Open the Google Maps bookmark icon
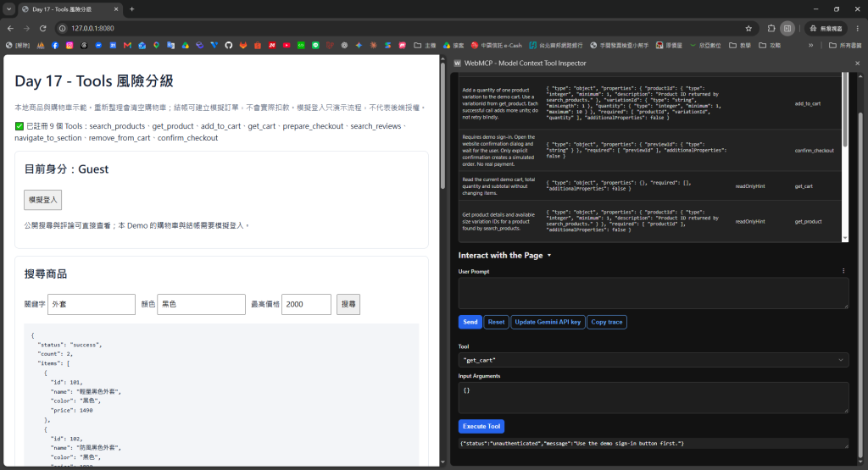The width and height of the screenshot is (868, 470). (156, 46)
